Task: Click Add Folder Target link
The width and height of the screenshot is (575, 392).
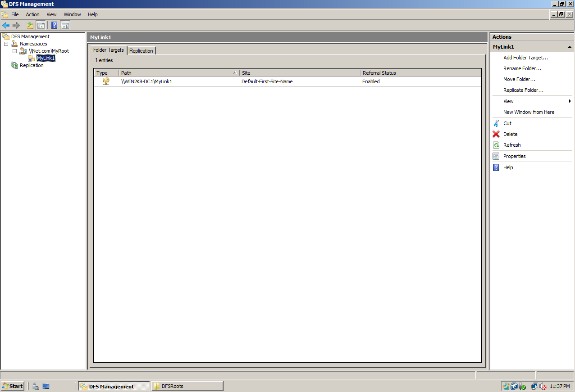Action: pyautogui.click(x=526, y=57)
